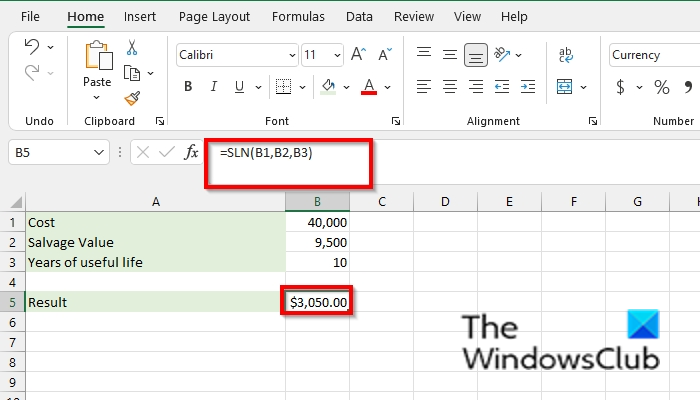Open the Calibri font name dropdown
This screenshot has width=700, height=400.
click(292, 55)
